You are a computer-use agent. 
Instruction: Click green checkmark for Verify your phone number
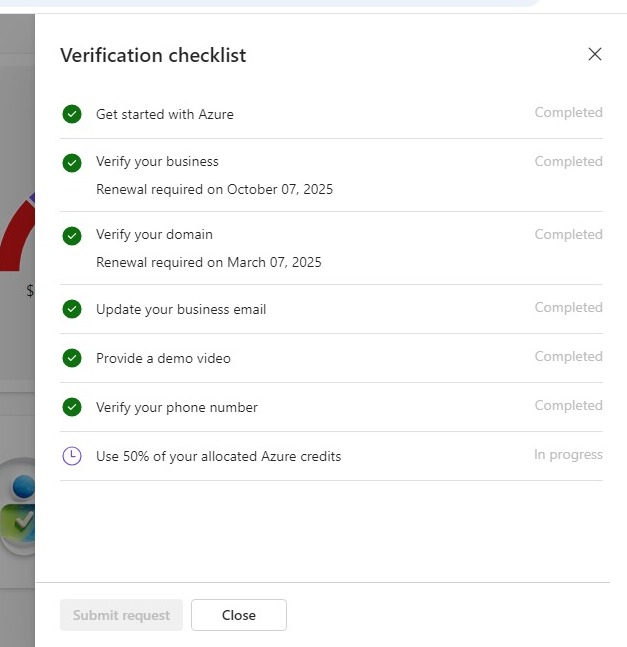coord(72,407)
